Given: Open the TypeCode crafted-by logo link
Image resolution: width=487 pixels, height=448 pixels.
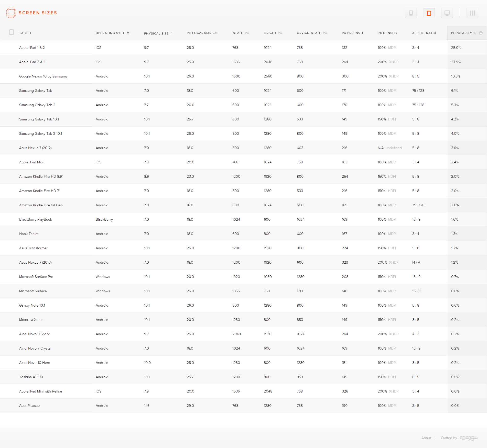Looking at the screenshot, I should pos(469,438).
